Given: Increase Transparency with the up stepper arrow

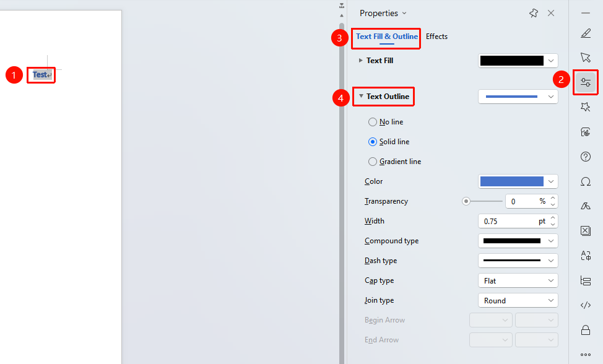Looking at the screenshot, I should click(x=553, y=198).
